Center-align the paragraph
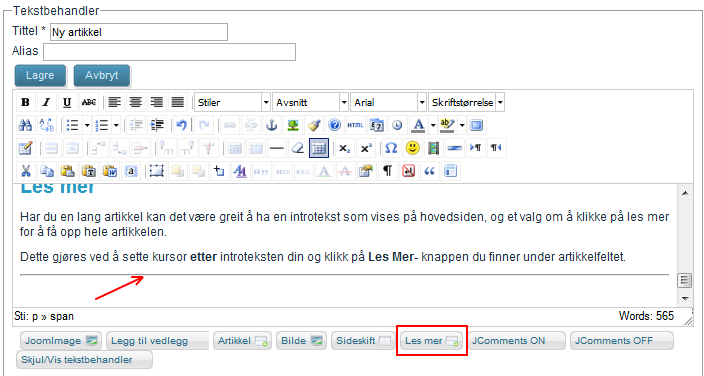 tap(136, 102)
